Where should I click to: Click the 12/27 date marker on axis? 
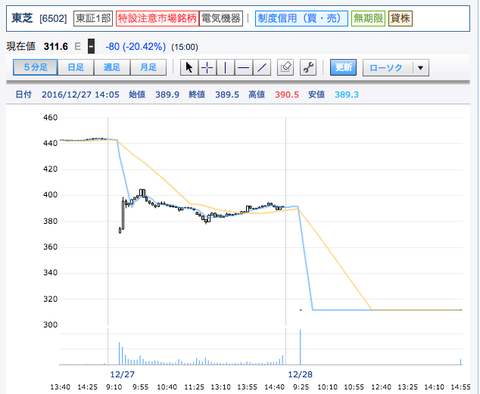[122, 374]
